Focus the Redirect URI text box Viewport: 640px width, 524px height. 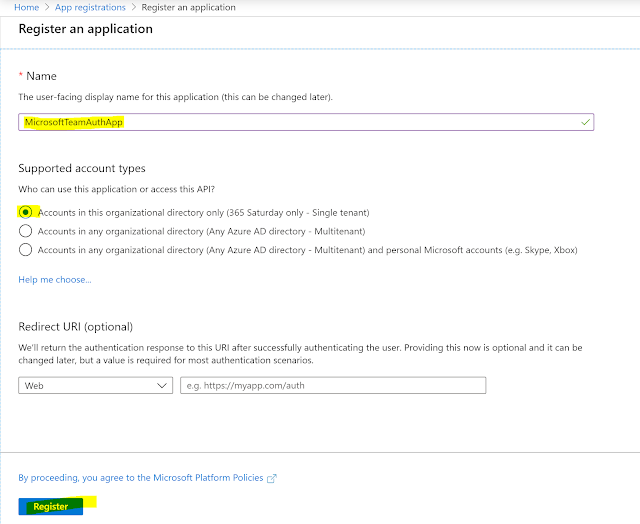pos(332,385)
